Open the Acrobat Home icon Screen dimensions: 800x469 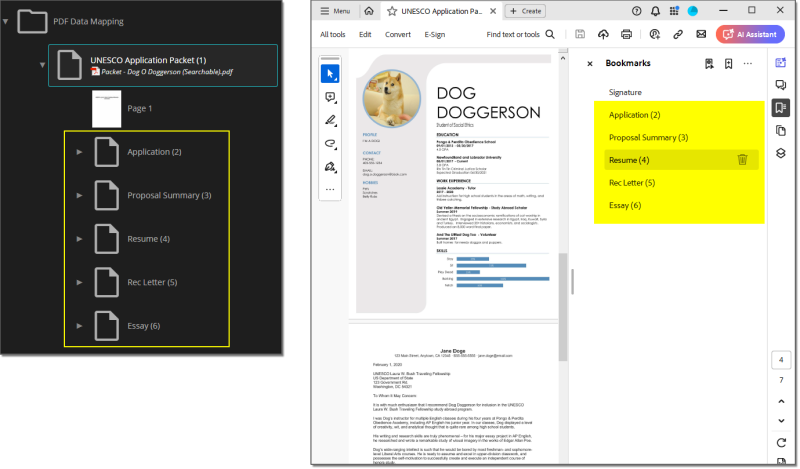click(369, 11)
